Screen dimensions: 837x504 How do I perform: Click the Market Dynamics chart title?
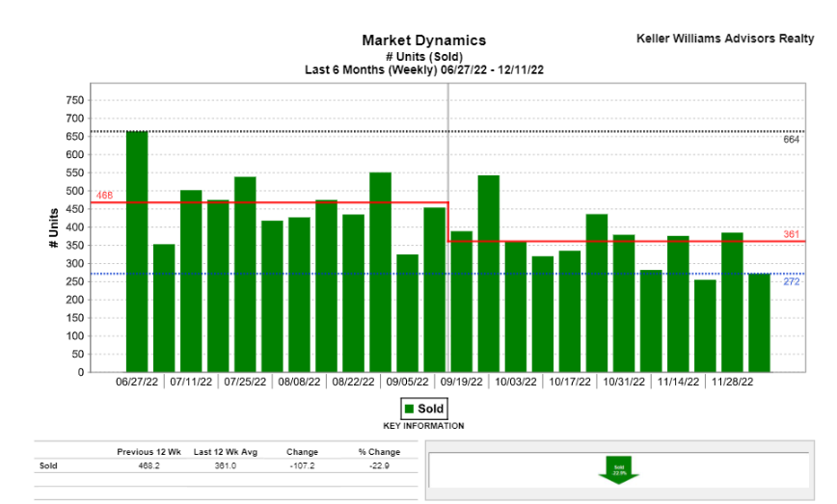pyautogui.click(x=424, y=40)
